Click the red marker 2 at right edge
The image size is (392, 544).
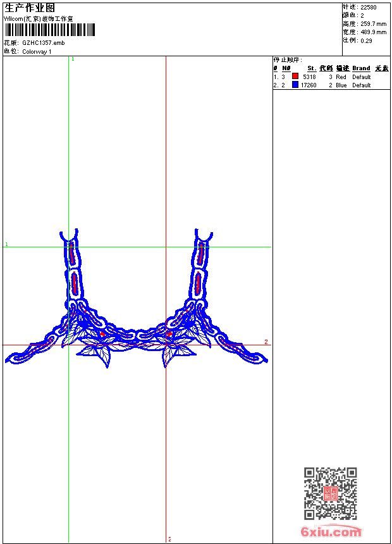[266, 342]
